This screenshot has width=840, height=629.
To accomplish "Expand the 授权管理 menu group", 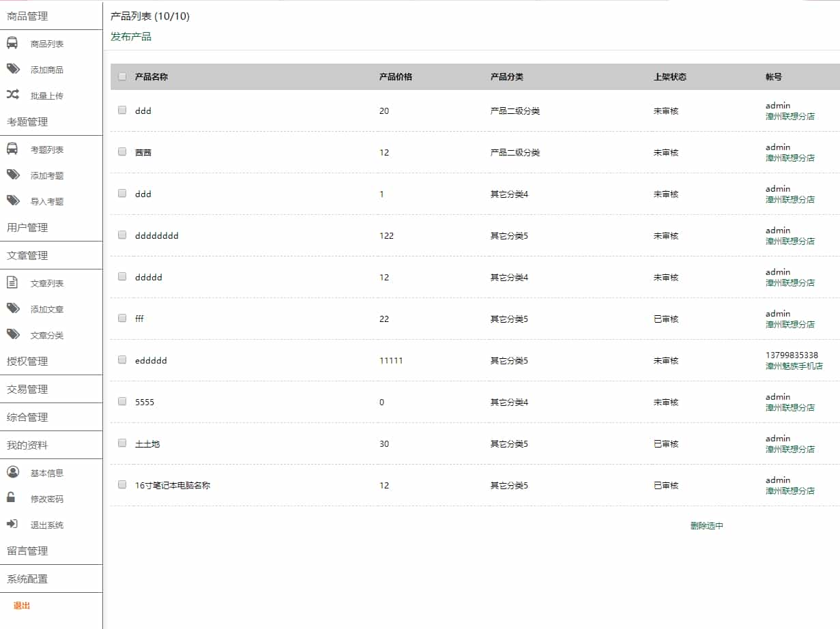I will click(x=27, y=362).
